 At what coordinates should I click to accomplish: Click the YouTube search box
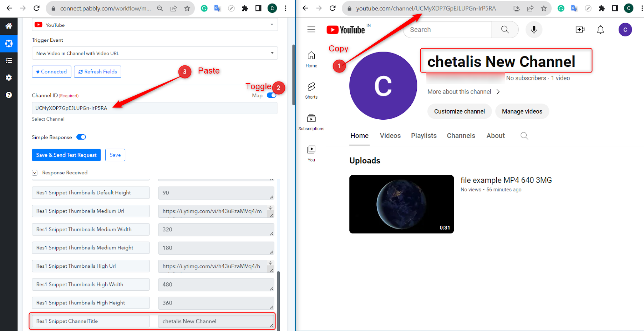(x=447, y=30)
